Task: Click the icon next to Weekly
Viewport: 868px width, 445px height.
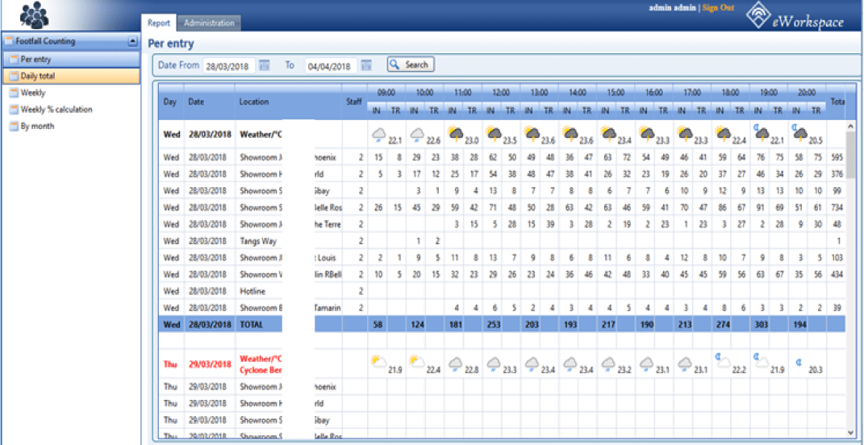Action: pos(14,93)
